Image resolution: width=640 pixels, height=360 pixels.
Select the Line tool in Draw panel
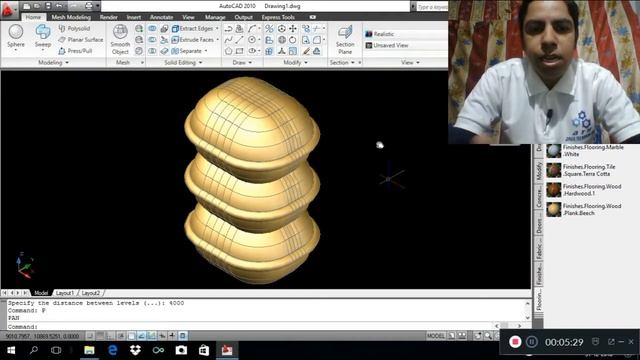(240, 40)
